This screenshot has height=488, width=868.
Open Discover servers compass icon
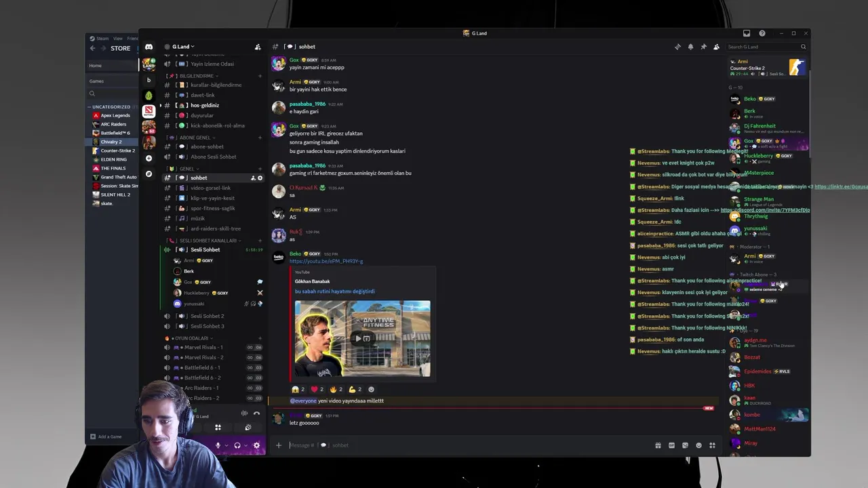(149, 174)
